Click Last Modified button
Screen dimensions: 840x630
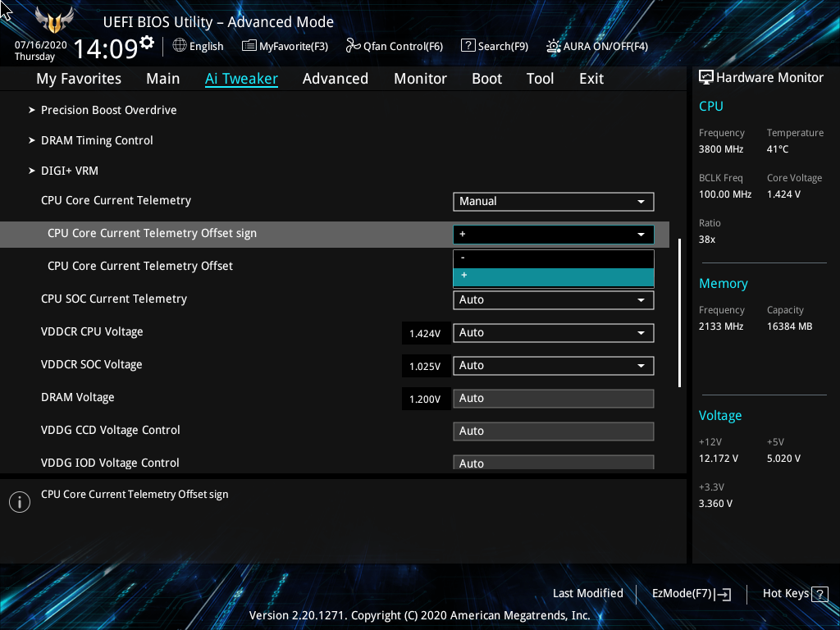click(587, 594)
